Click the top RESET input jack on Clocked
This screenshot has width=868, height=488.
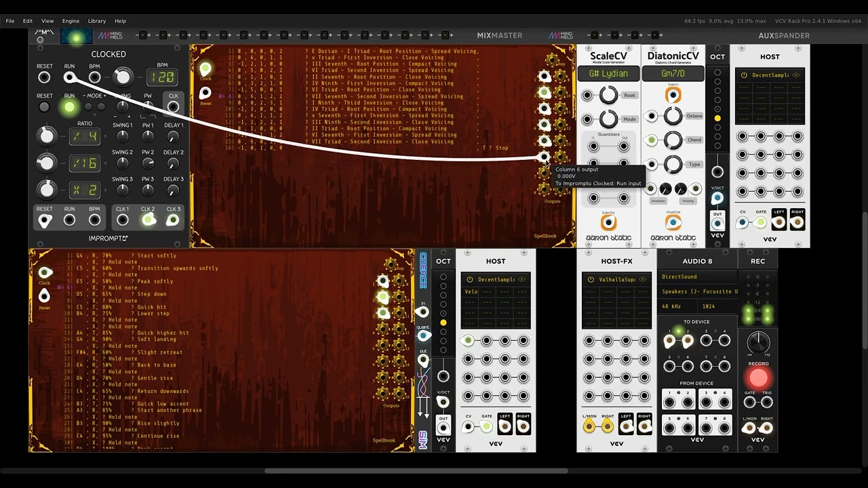(x=44, y=77)
